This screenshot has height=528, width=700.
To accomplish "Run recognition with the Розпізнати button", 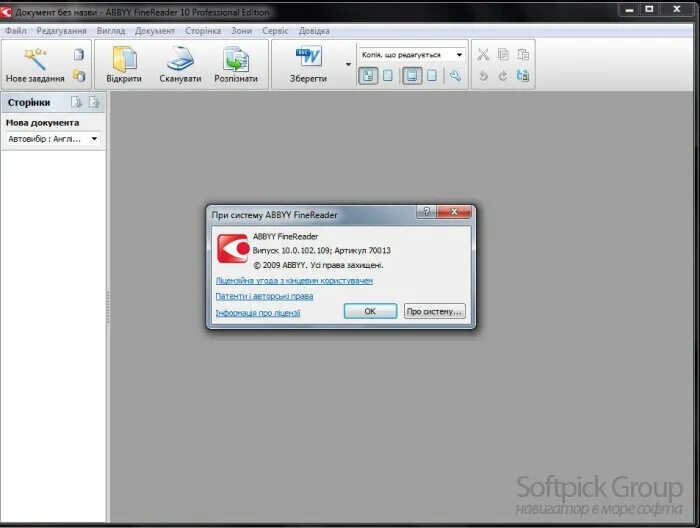I will tap(236, 65).
